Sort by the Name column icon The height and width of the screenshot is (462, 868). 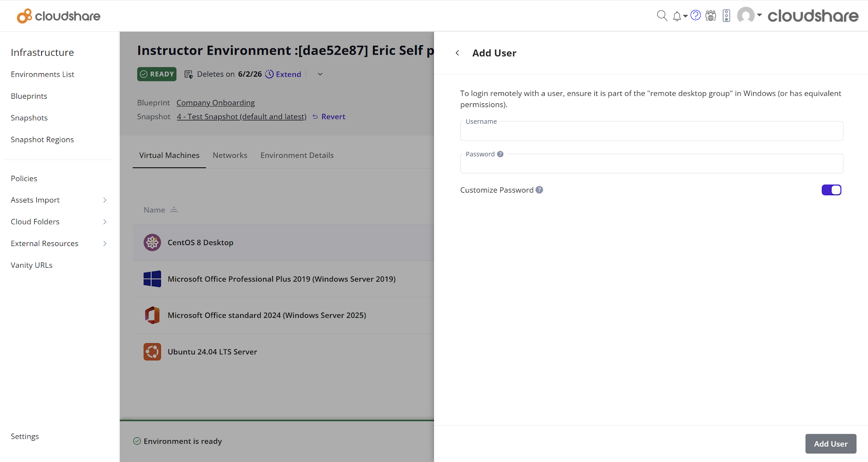click(174, 210)
